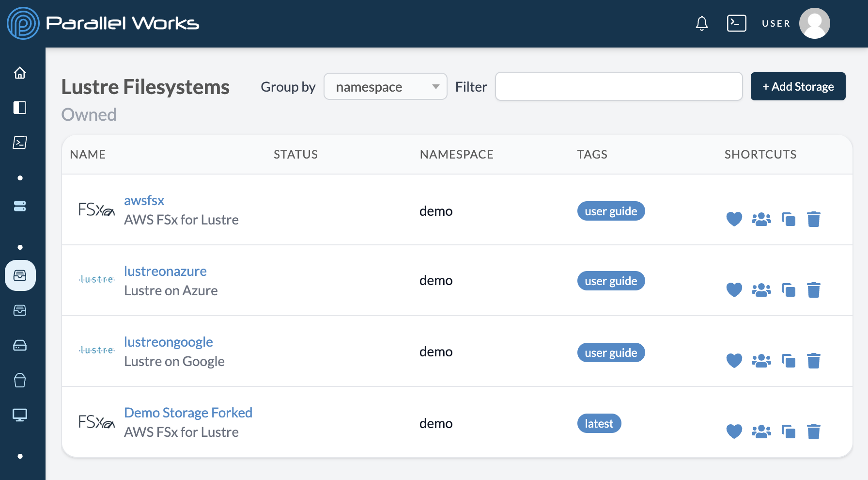
Task: Open the clusters server icon in sidebar
Action: coord(20,206)
